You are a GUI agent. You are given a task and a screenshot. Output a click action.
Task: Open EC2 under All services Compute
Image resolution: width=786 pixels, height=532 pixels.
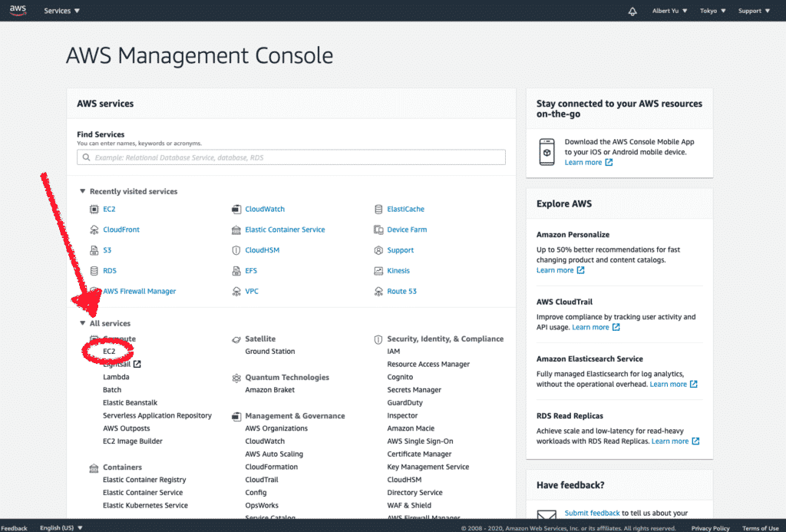tap(109, 351)
